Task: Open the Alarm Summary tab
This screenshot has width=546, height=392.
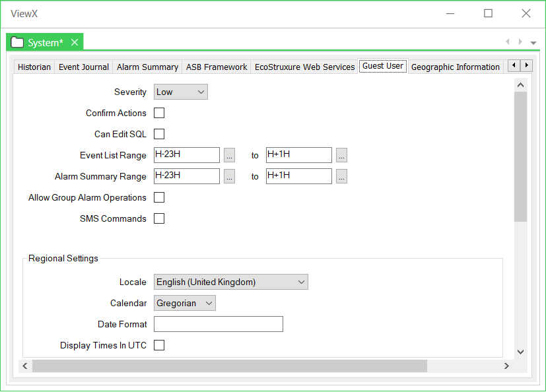Action: tap(147, 67)
